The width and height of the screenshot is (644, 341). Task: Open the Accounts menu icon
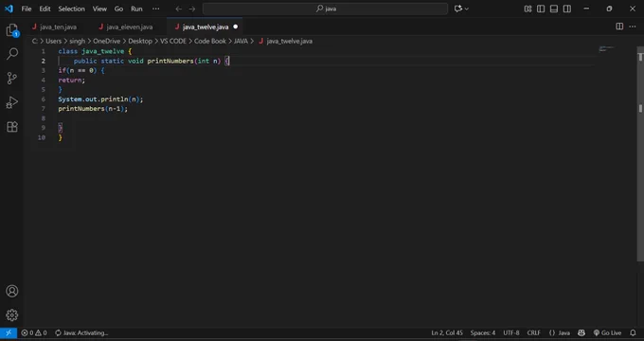tap(12, 292)
